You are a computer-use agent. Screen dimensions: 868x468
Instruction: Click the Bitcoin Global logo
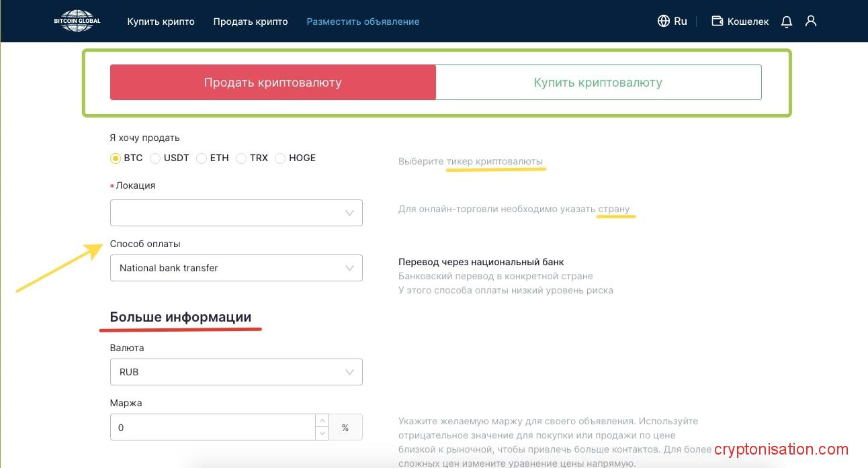[x=77, y=21]
